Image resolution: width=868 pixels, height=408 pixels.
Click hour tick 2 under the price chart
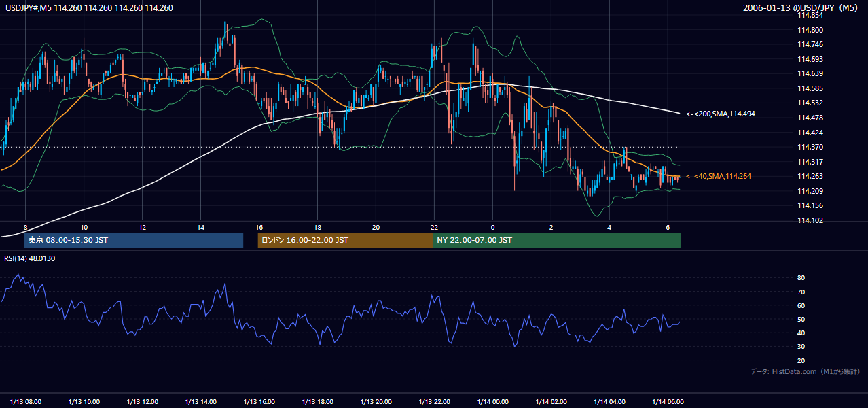tap(551, 227)
